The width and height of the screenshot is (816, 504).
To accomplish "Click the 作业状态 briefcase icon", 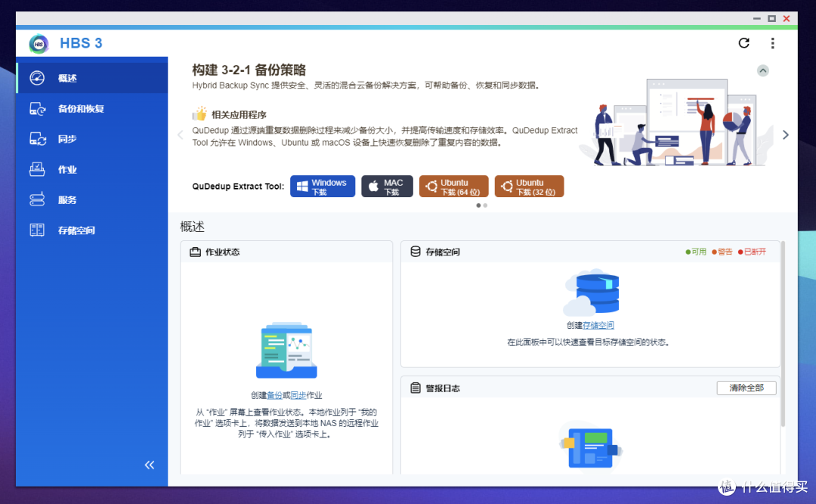I will point(195,252).
